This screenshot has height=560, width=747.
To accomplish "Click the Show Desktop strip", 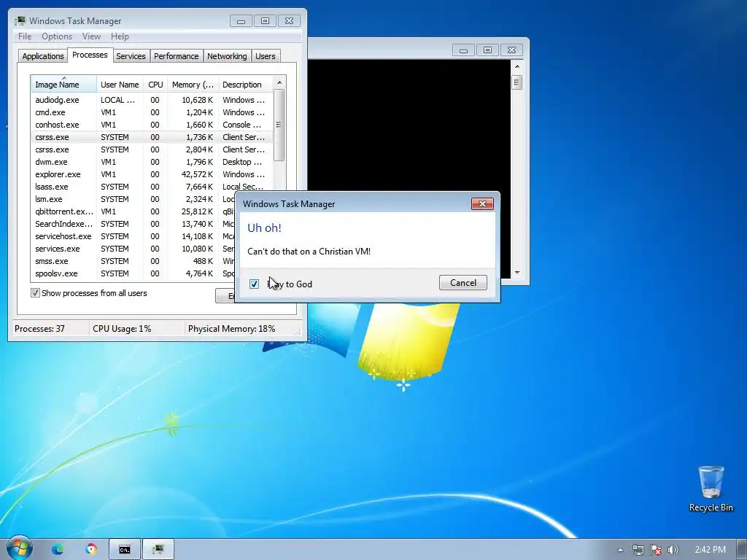I will pyautogui.click(x=743, y=550).
